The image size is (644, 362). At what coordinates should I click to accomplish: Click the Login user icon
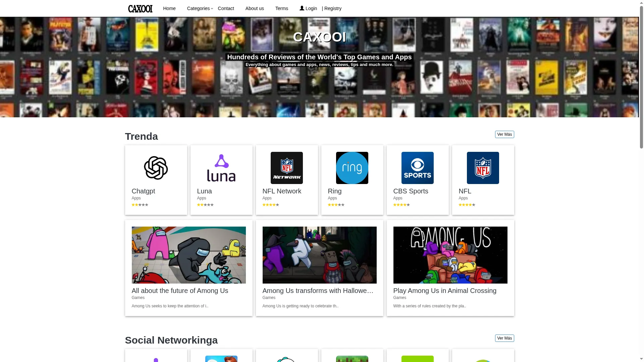coord(302,8)
